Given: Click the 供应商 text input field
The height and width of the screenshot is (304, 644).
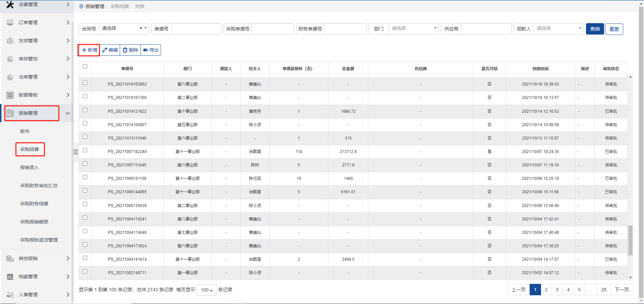Looking at the screenshot, I should (x=486, y=29).
